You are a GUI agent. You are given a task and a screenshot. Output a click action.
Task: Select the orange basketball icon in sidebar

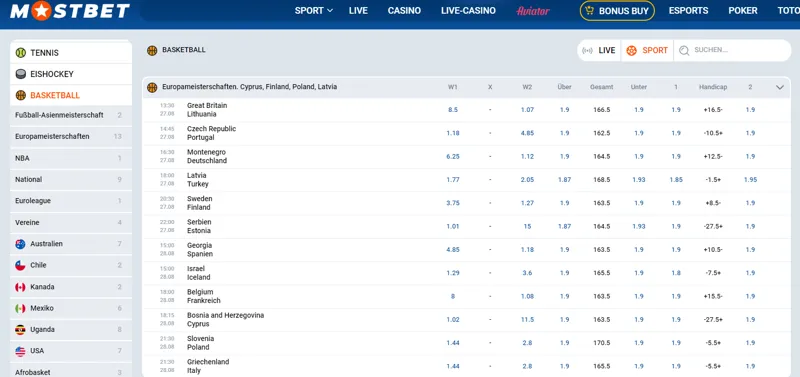20,95
